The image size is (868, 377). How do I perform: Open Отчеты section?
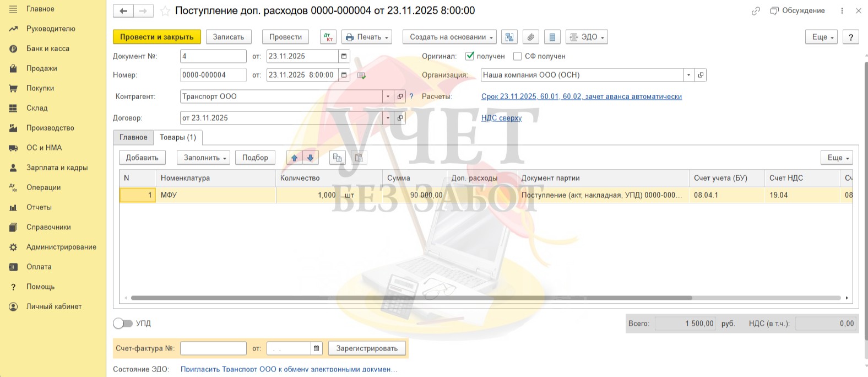(x=39, y=207)
